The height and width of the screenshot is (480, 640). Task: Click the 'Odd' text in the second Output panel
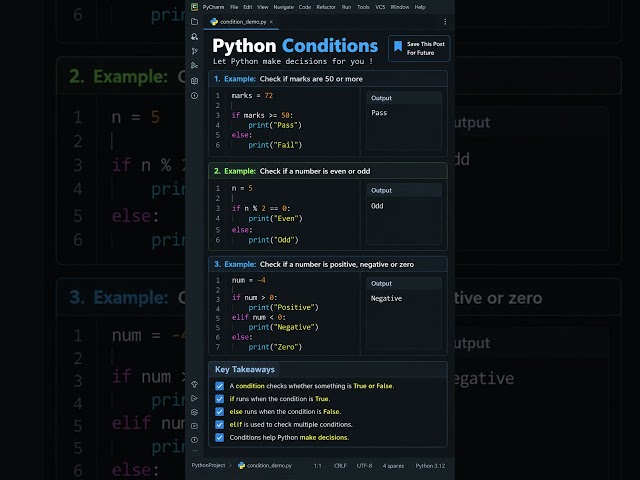pos(377,206)
